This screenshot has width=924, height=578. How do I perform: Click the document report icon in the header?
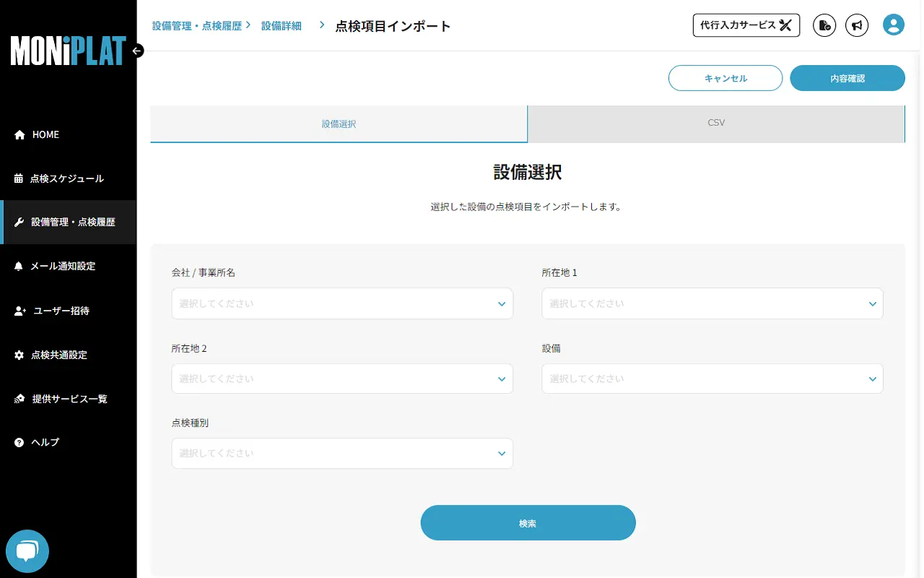pyautogui.click(x=824, y=25)
